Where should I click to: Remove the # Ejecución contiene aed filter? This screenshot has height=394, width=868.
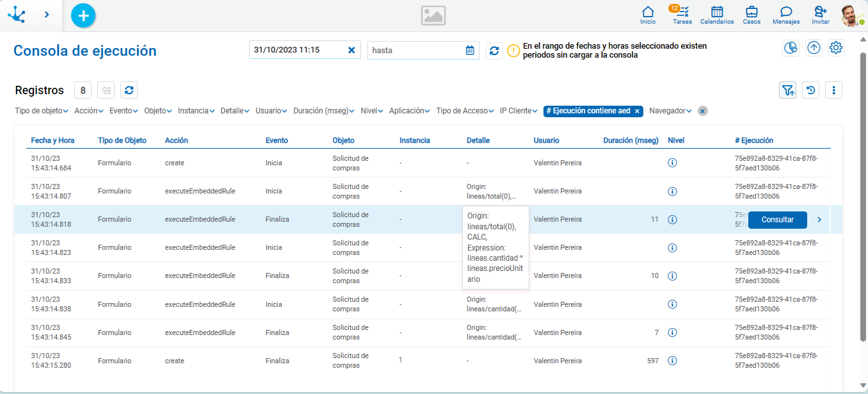pos(637,111)
